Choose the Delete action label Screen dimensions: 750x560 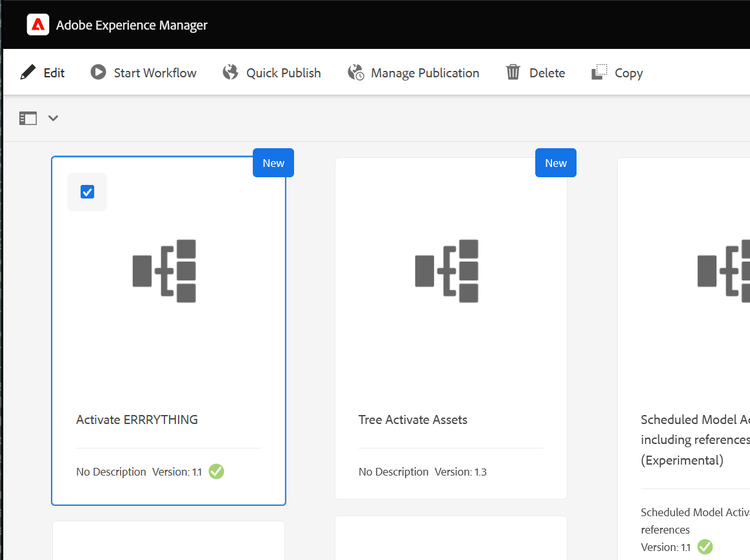(x=547, y=73)
